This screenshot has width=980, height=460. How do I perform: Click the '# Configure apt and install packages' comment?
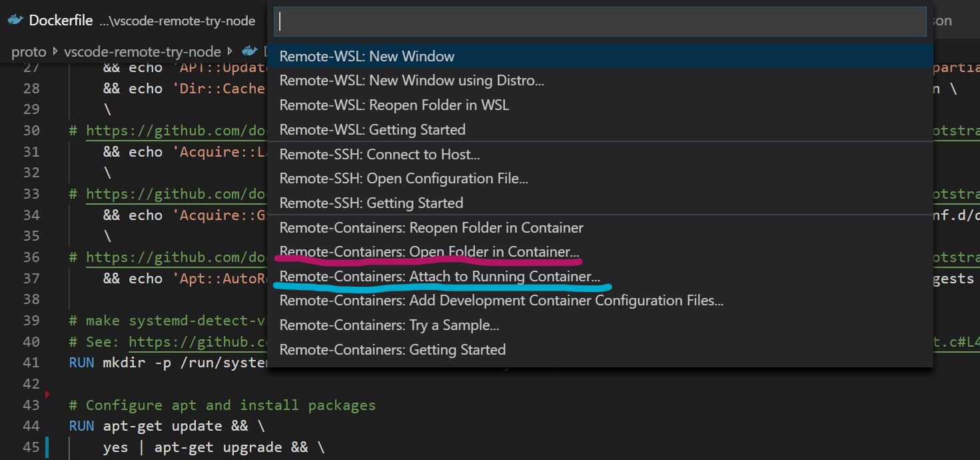click(222, 405)
